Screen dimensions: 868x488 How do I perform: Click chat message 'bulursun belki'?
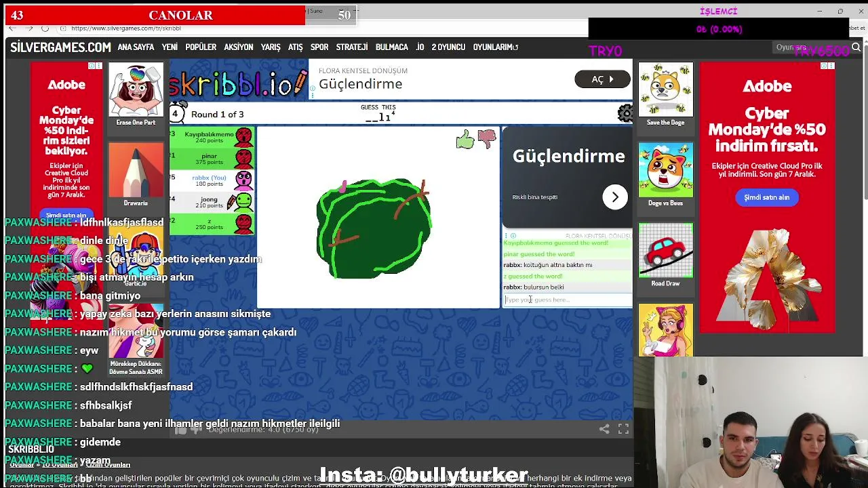click(x=543, y=287)
